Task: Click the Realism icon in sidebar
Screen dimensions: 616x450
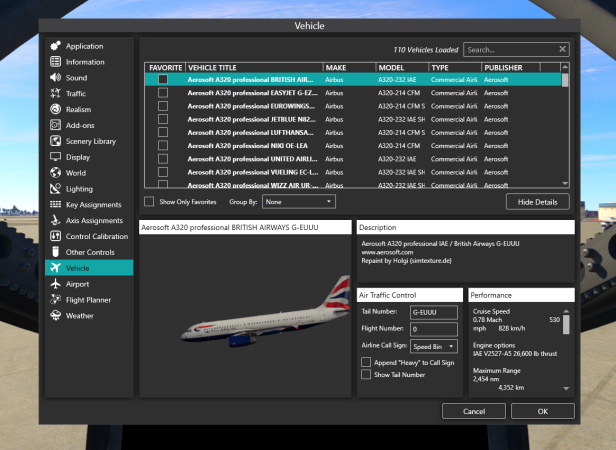Action: (x=55, y=109)
